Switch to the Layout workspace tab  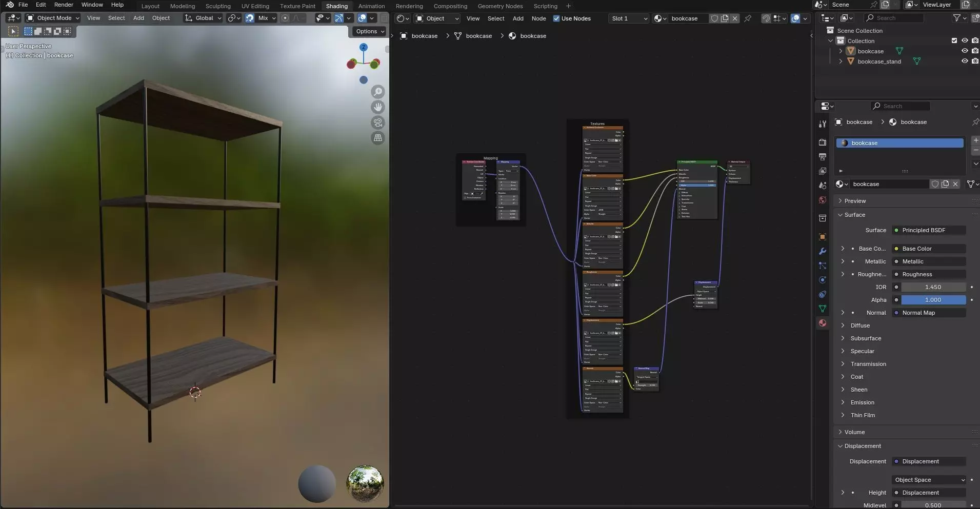pyautogui.click(x=150, y=6)
